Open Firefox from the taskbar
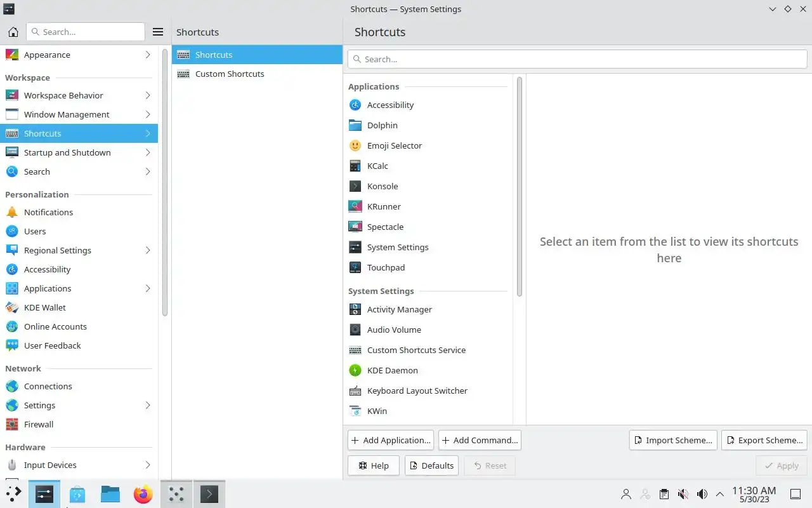 (x=143, y=493)
